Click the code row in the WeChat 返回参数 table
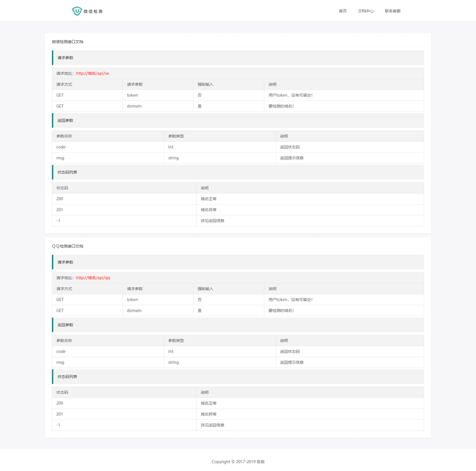Image resolution: width=476 pixels, height=471 pixels. pyautogui.click(x=61, y=147)
